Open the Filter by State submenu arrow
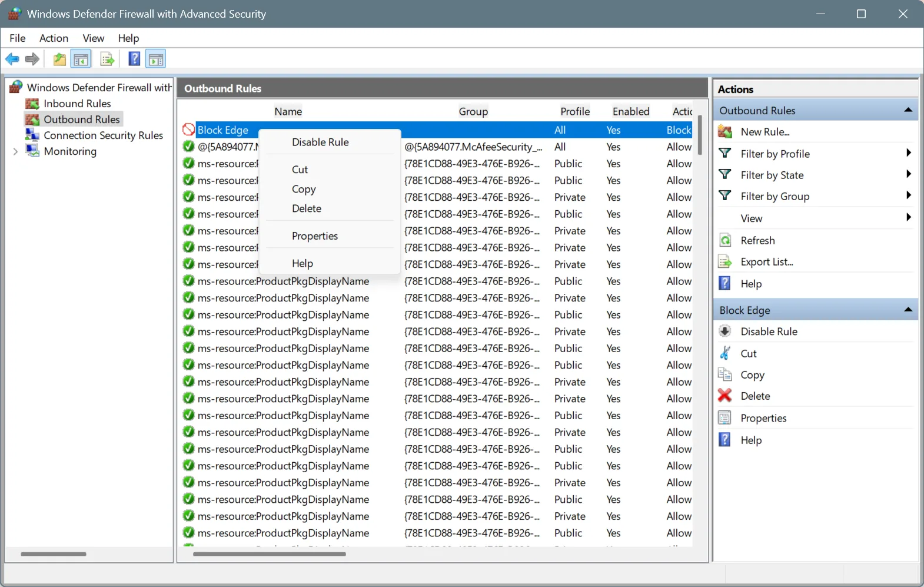This screenshot has width=924, height=587. (x=909, y=174)
